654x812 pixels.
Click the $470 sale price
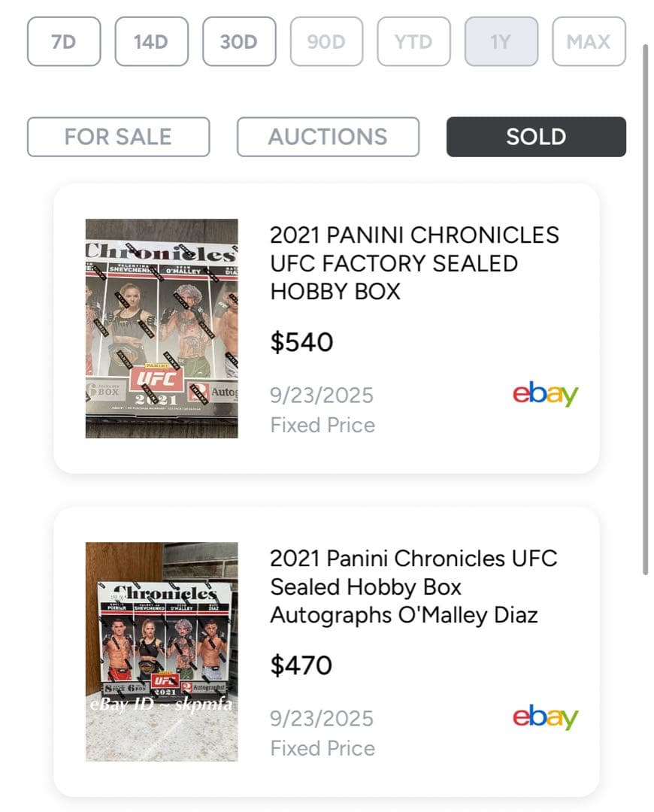(x=301, y=665)
